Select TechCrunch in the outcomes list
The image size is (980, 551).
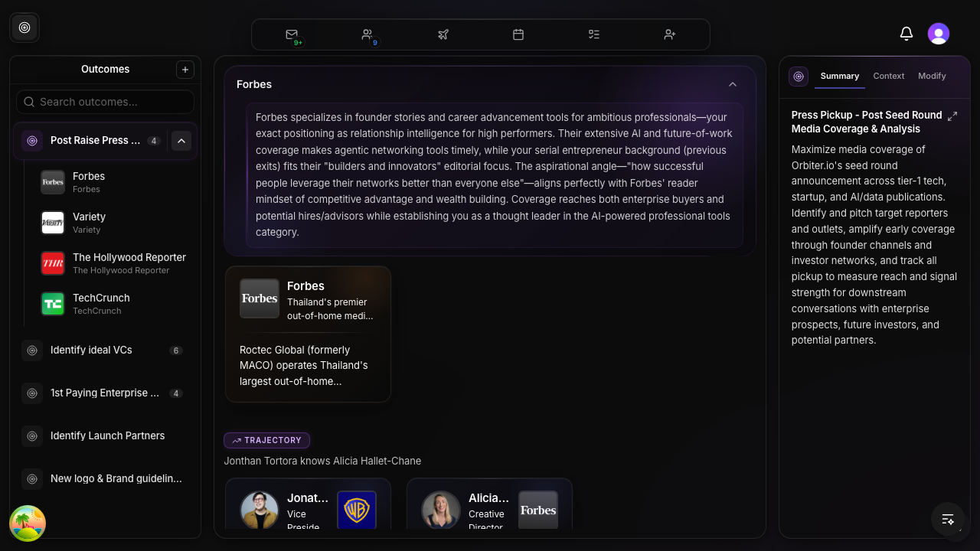tap(101, 303)
